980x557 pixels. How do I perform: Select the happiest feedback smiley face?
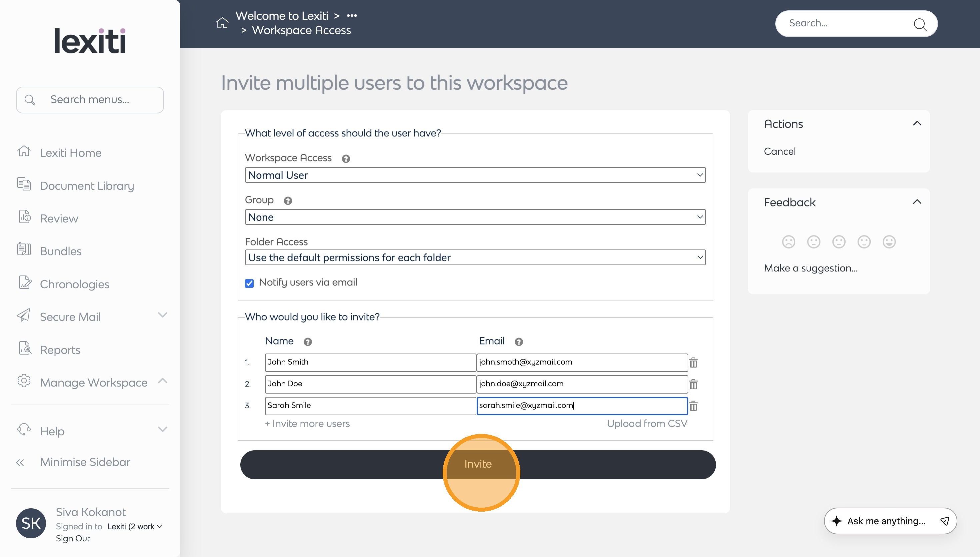(x=889, y=242)
